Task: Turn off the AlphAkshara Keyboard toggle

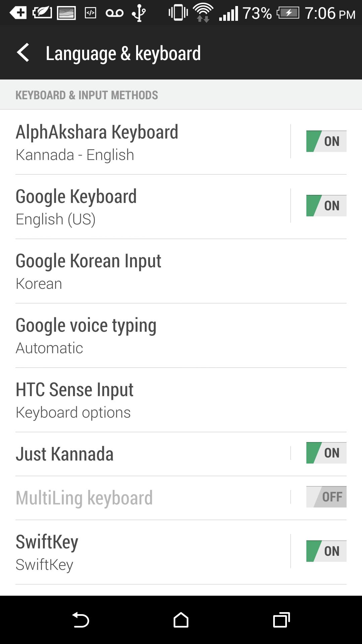Action: click(x=326, y=141)
